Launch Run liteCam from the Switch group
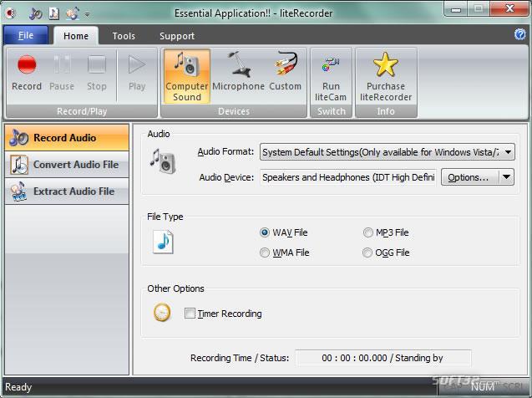Viewport: 532px width, 398px height. click(331, 76)
